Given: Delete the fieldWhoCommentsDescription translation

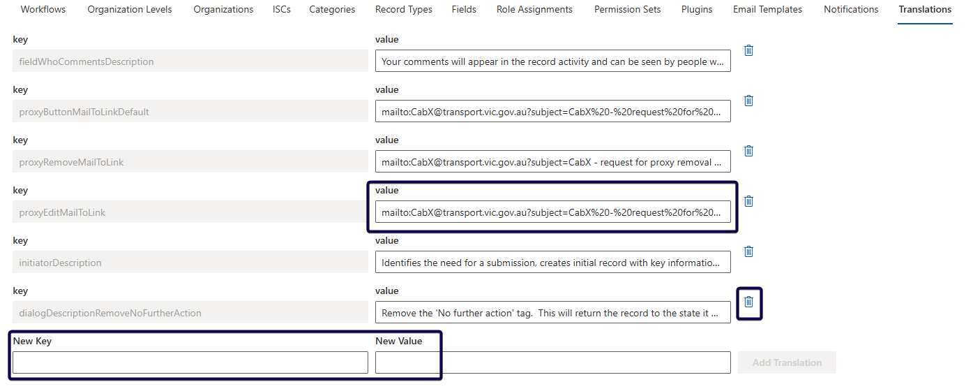Looking at the screenshot, I should click(x=748, y=50).
